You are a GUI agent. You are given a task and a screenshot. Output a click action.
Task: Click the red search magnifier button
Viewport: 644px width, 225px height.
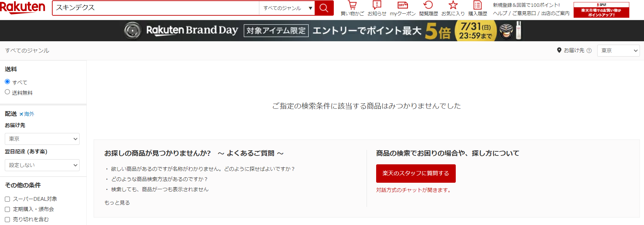click(324, 8)
